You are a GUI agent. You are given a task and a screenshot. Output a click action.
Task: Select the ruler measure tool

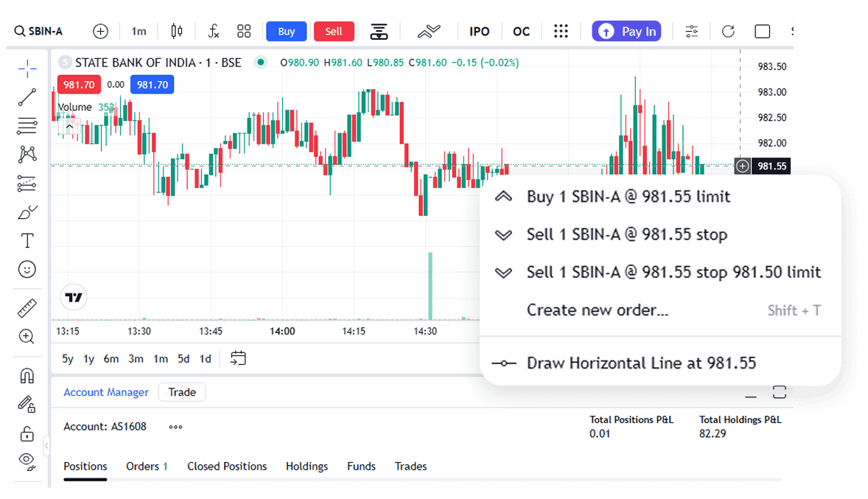27,308
